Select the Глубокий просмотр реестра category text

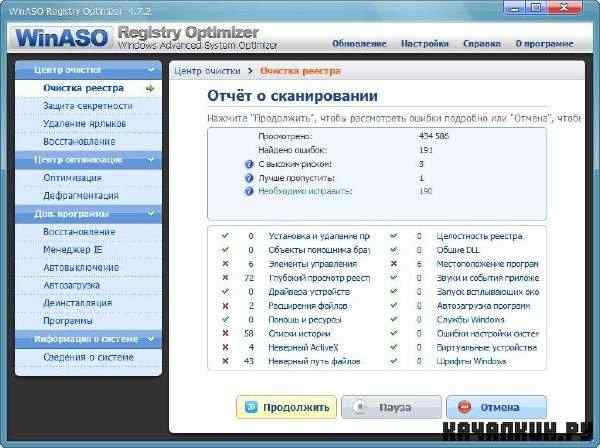[x=319, y=278]
